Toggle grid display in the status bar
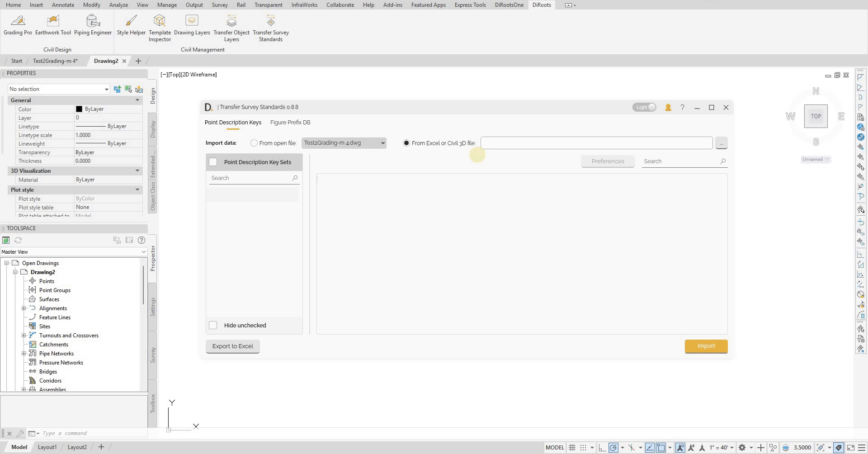Viewport: 868px width, 454px height. 572,447
